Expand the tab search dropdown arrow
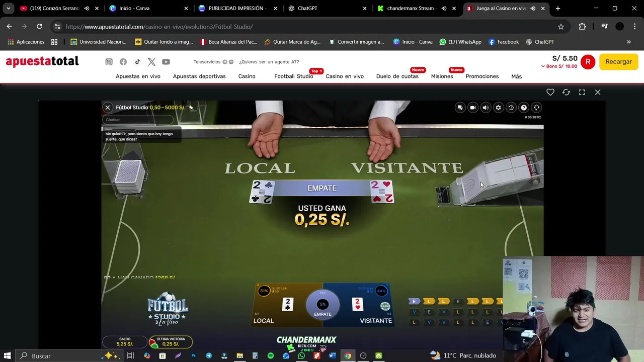 click(x=8, y=9)
